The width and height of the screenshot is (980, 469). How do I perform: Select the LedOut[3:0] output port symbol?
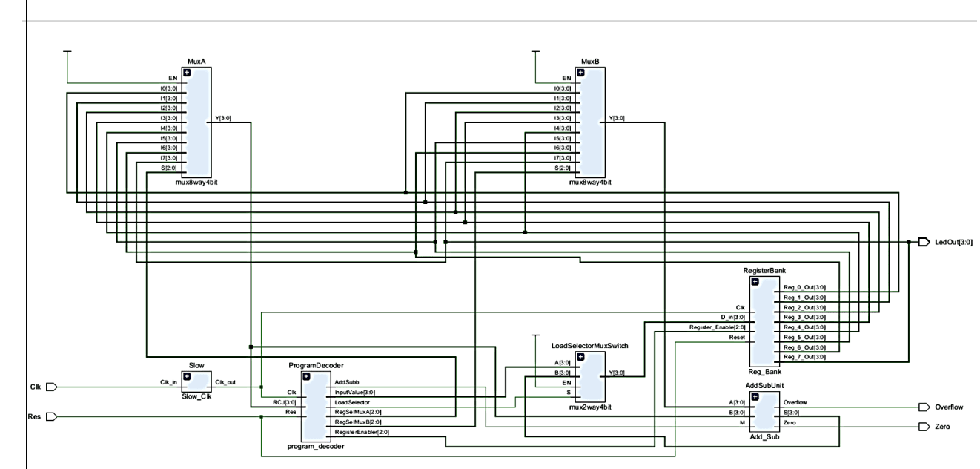[923, 242]
